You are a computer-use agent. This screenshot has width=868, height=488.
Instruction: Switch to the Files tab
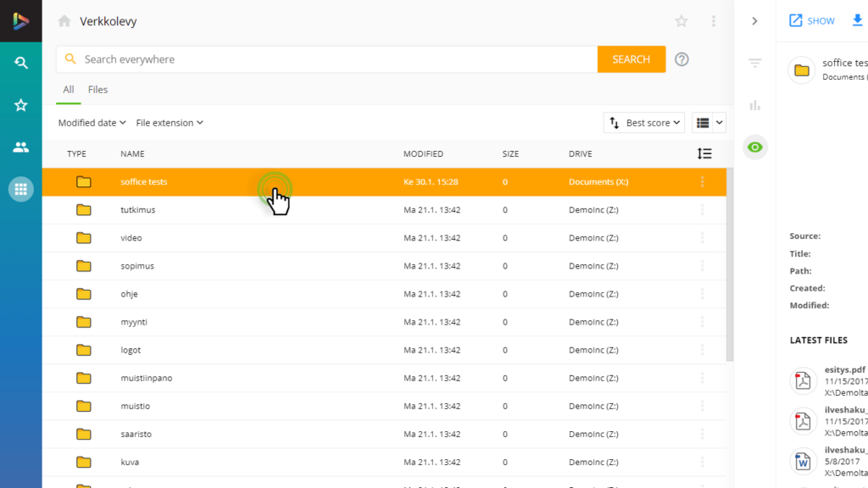pos(97,90)
